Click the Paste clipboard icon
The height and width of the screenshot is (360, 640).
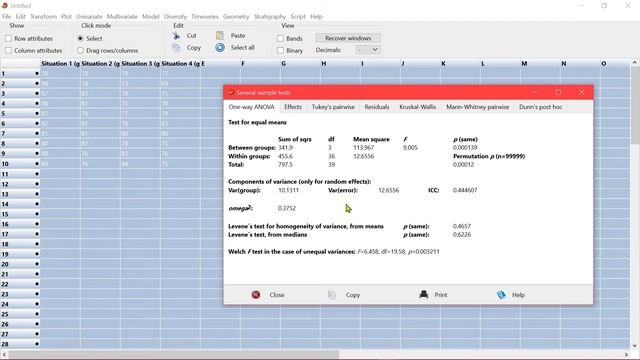pyautogui.click(x=220, y=36)
